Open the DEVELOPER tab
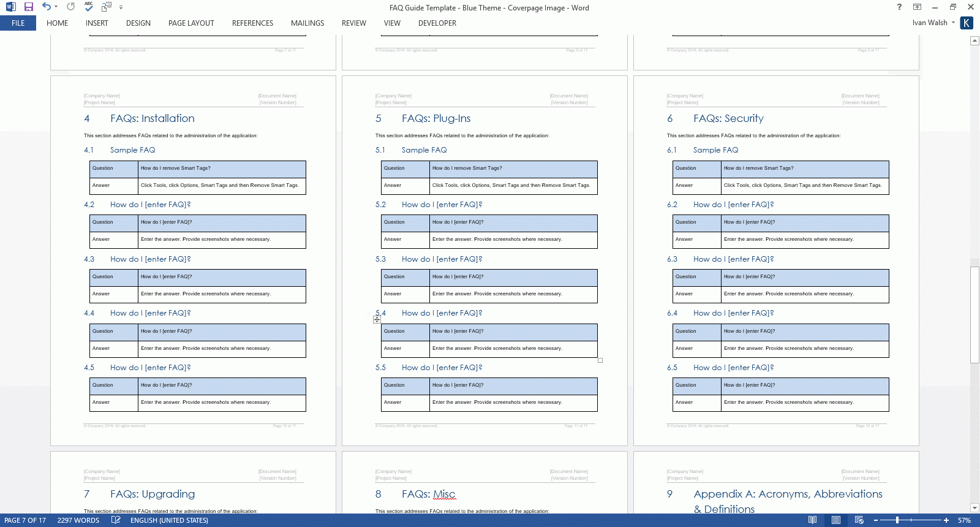 click(437, 23)
